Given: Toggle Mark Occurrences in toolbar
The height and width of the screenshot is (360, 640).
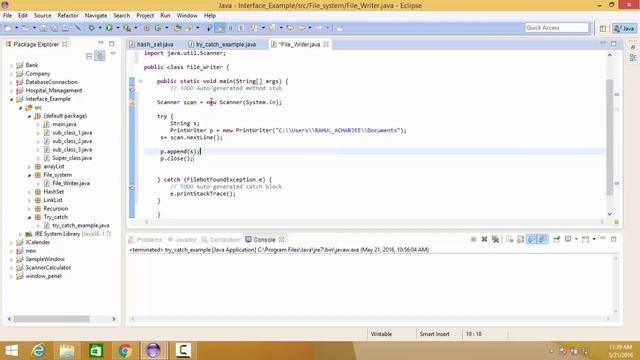Looking at the screenshot, I should tap(220, 28).
